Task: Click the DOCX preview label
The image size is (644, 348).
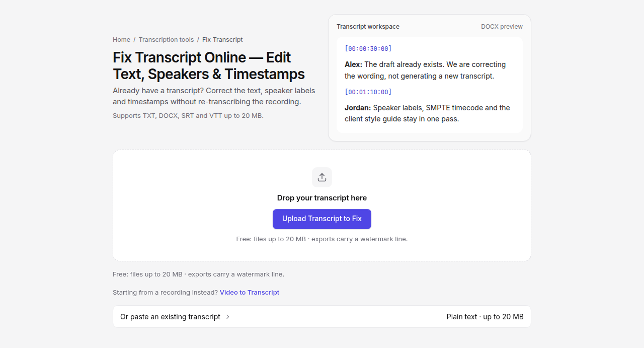Action: tap(502, 27)
